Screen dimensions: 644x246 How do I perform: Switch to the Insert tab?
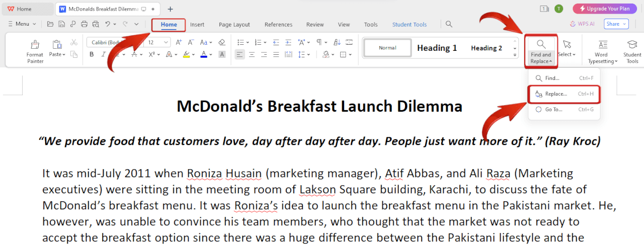tap(197, 25)
